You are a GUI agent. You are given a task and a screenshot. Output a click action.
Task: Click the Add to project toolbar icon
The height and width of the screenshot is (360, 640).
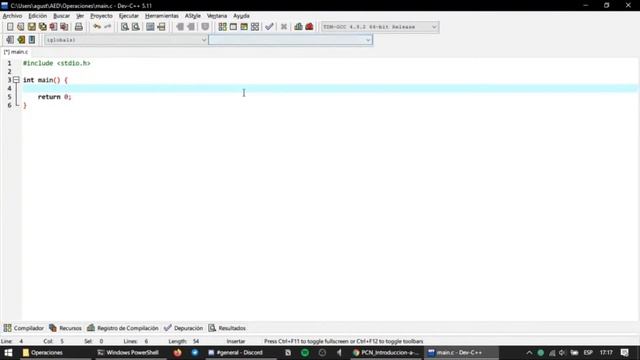pos(180,27)
